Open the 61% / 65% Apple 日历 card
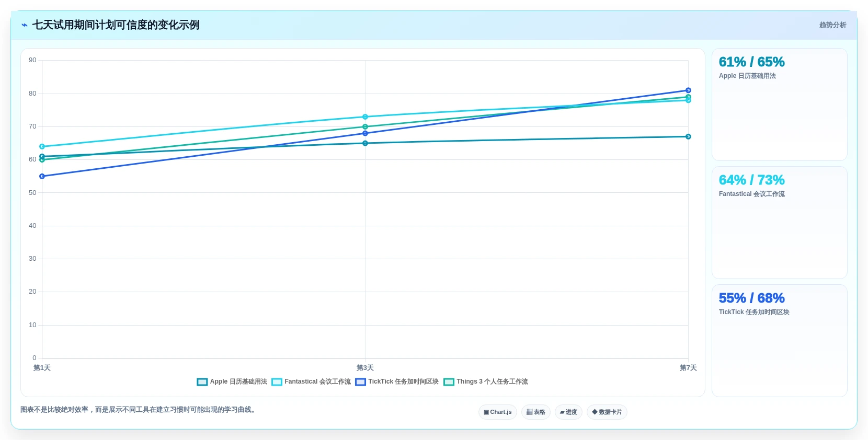The width and height of the screenshot is (868, 440). pos(780,105)
